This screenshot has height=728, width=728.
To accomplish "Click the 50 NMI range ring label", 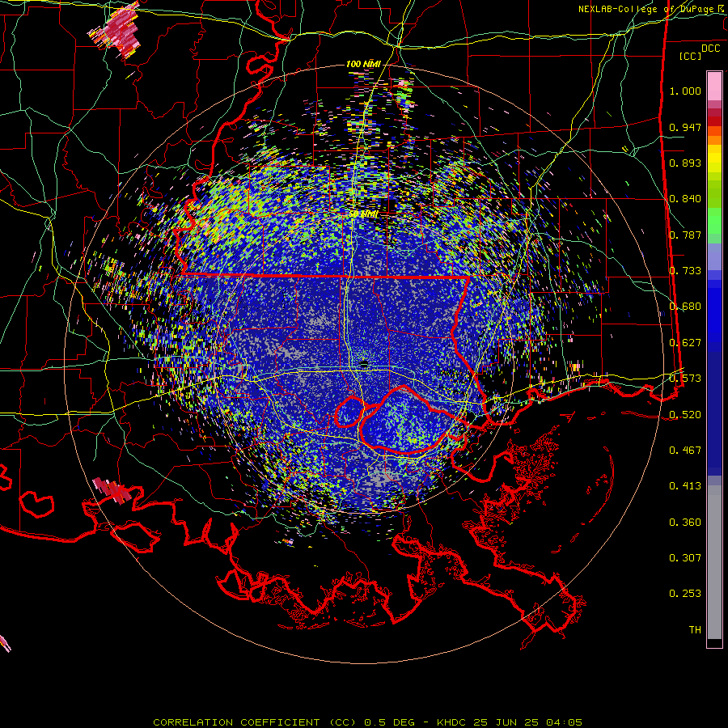I will (x=363, y=214).
